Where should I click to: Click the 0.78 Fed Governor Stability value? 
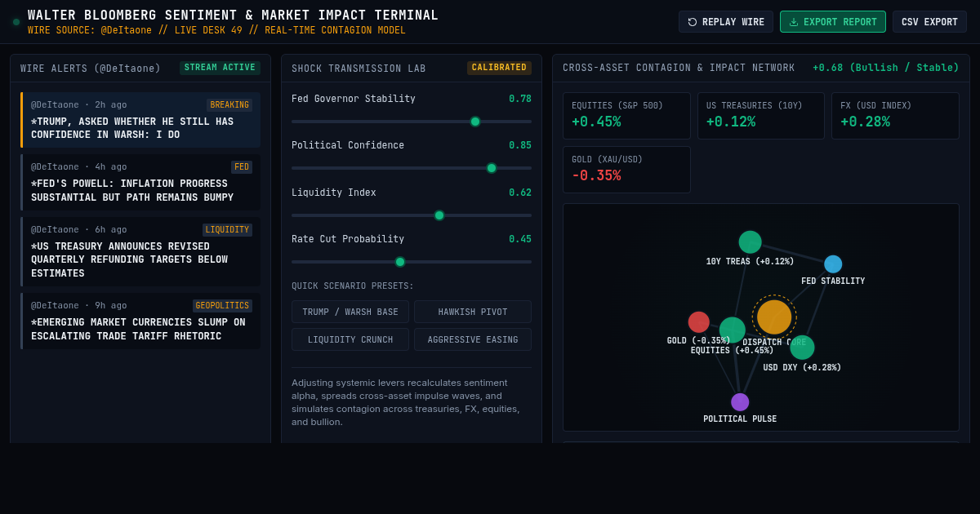pos(520,99)
